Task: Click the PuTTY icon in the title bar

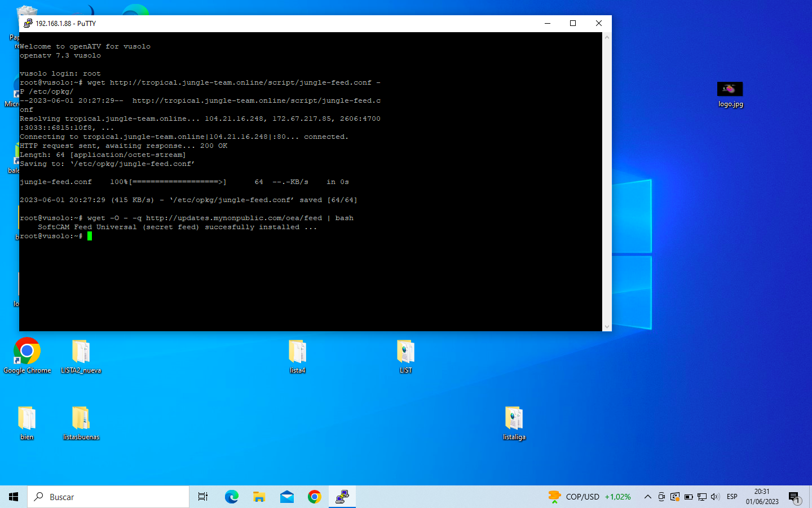Action: point(28,23)
